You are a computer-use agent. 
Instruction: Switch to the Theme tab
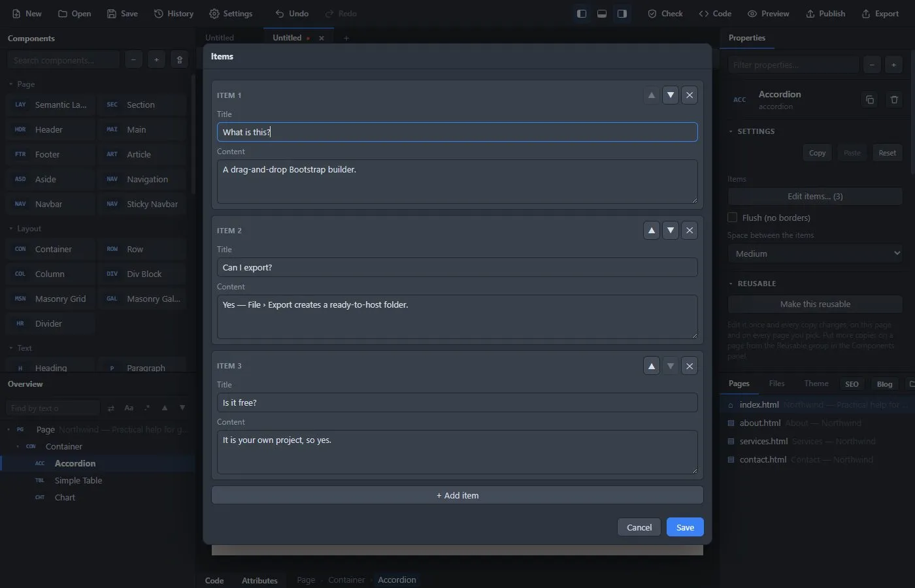816,384
